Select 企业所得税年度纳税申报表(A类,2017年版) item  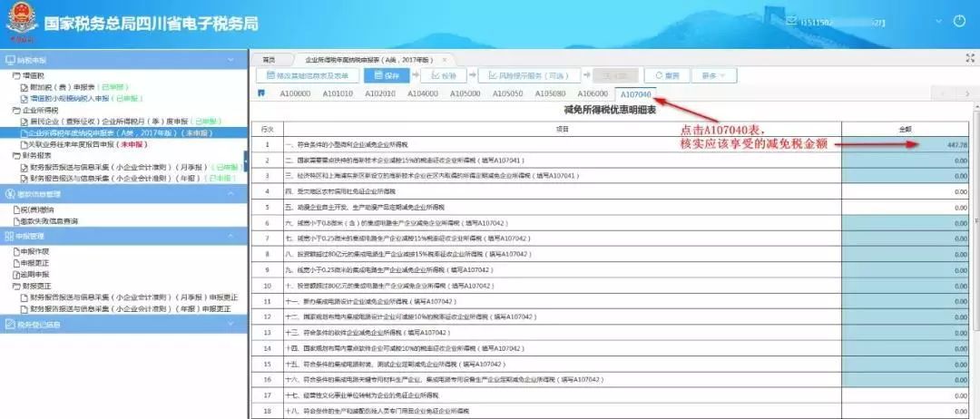click(122, 133)
